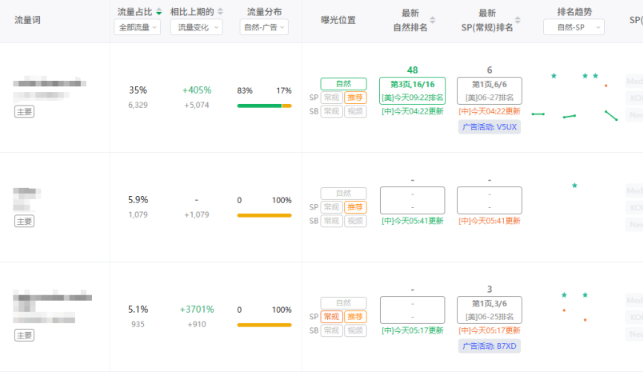Click the 5.1% traffic share value
Screen dimensions: 643x372
(138, 309)
